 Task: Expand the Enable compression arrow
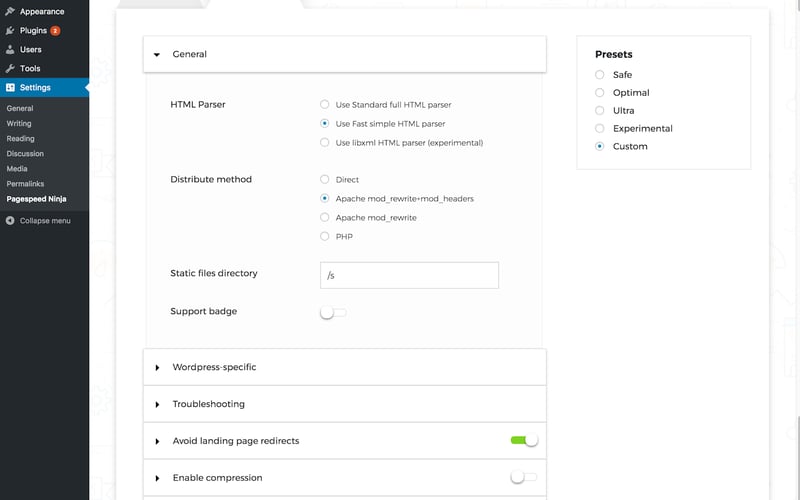click(157, 478)
